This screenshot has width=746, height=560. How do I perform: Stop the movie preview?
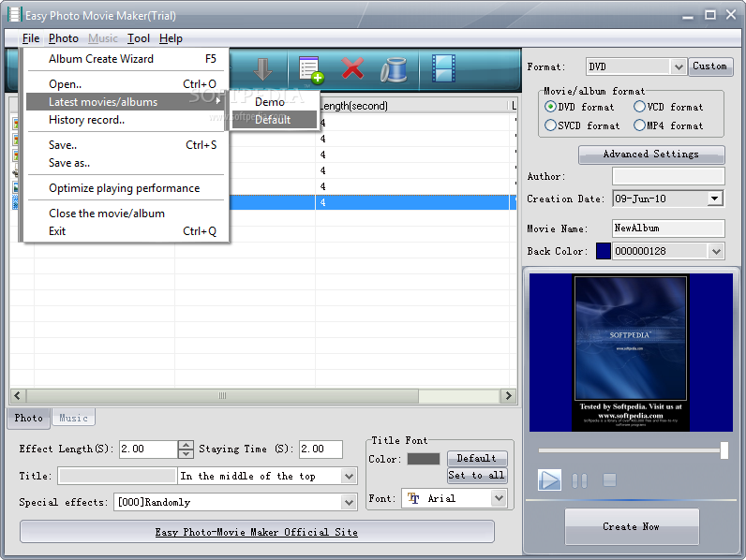tap(609, 480)
